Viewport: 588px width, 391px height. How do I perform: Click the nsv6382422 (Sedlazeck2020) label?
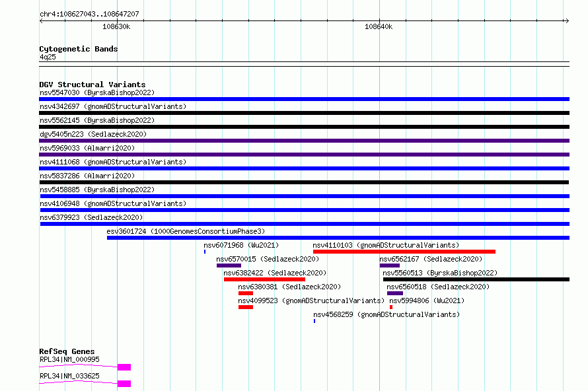[275, 273]
